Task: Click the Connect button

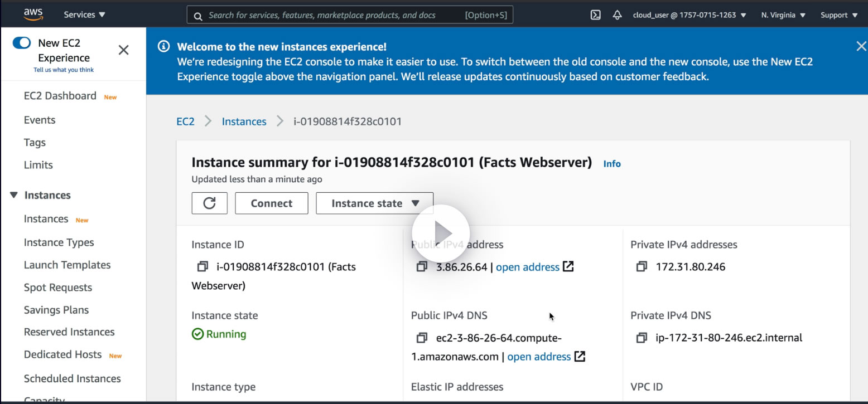Action: pos(271,203)
